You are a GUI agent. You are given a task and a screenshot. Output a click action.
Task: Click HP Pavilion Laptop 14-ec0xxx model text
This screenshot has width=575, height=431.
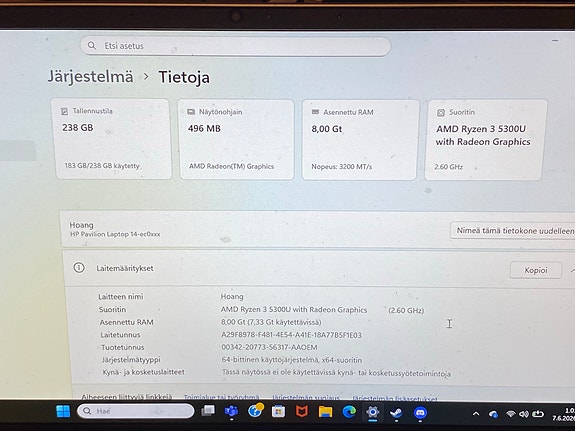[x=115, y=234]
